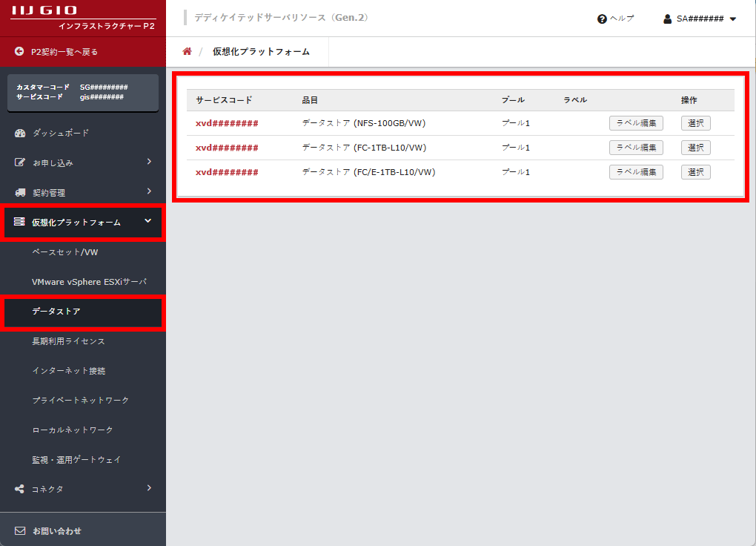Click the 契約管理 truck icon
This screenshot has width=756, height=546.
(x=20, y=192)
